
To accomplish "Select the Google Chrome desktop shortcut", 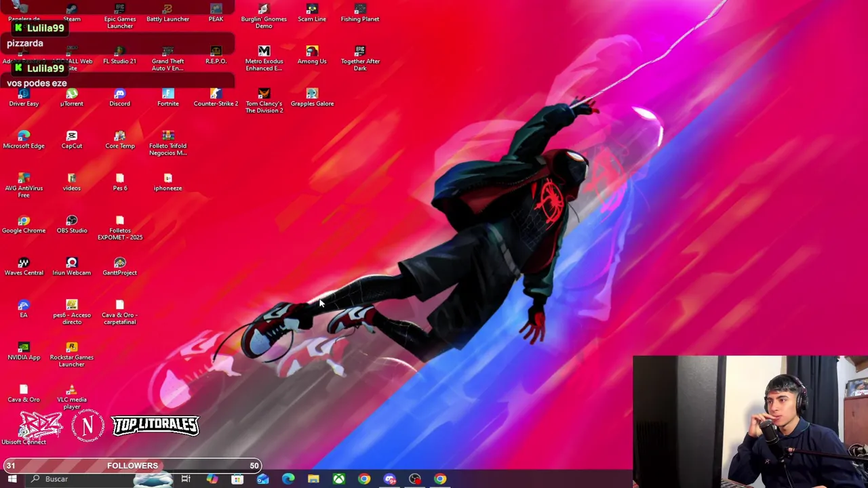I will click(x=24, y=224).
